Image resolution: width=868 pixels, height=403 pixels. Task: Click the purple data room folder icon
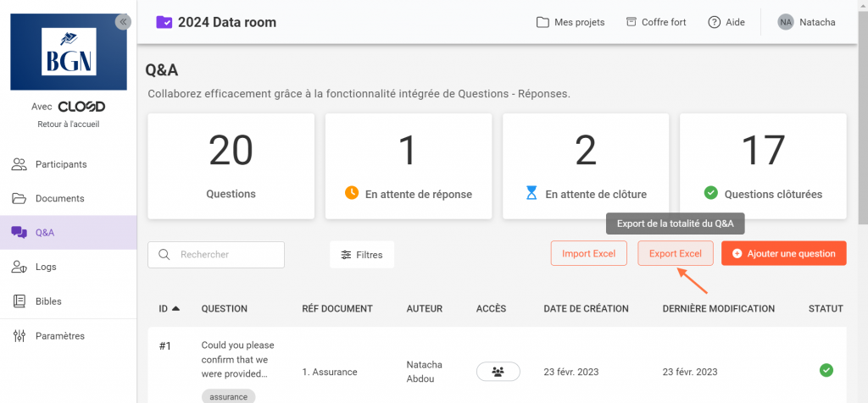(164, 22)
